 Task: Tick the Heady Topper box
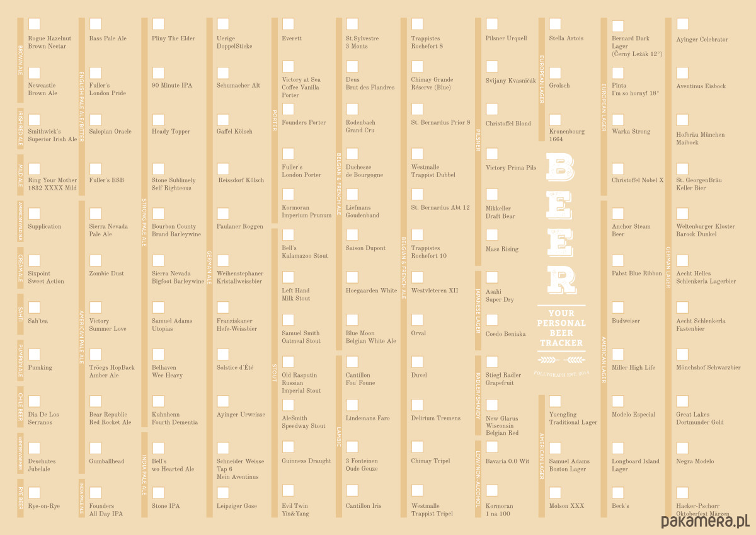158,120
